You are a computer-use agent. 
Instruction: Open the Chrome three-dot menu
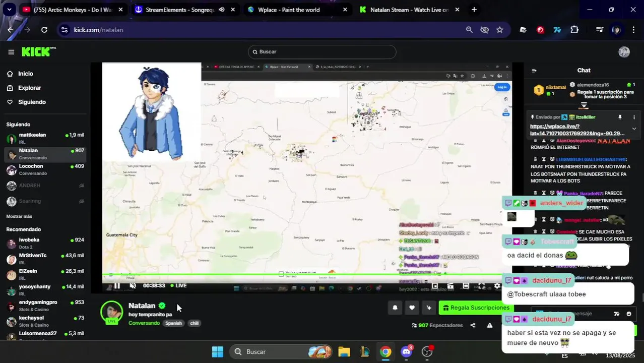coord(633,30)
